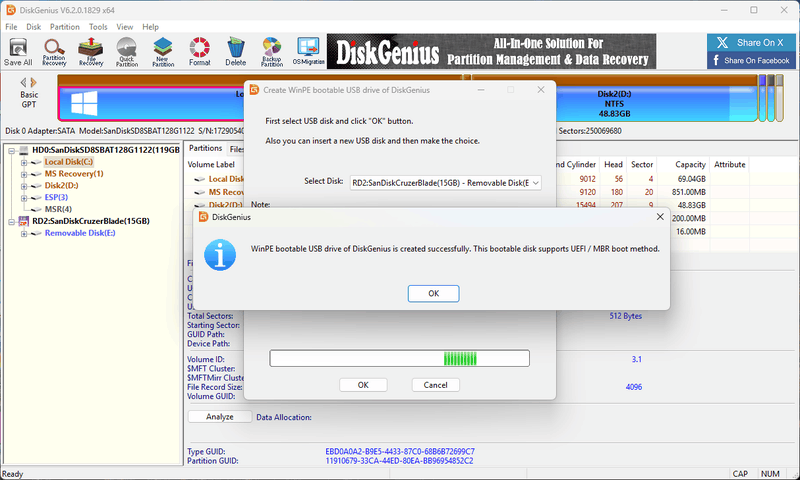Click OK in the Create WinPE dialog
800x480 pixels.
pos(363,385)
